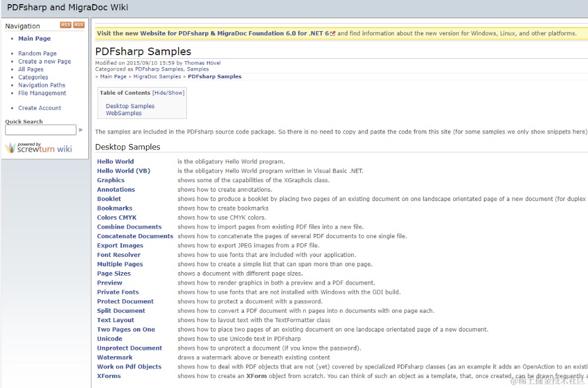Open MigraDoc Samples breadcrumb
This screenshot has width=588, height=388.
click(x=157, y=76)
